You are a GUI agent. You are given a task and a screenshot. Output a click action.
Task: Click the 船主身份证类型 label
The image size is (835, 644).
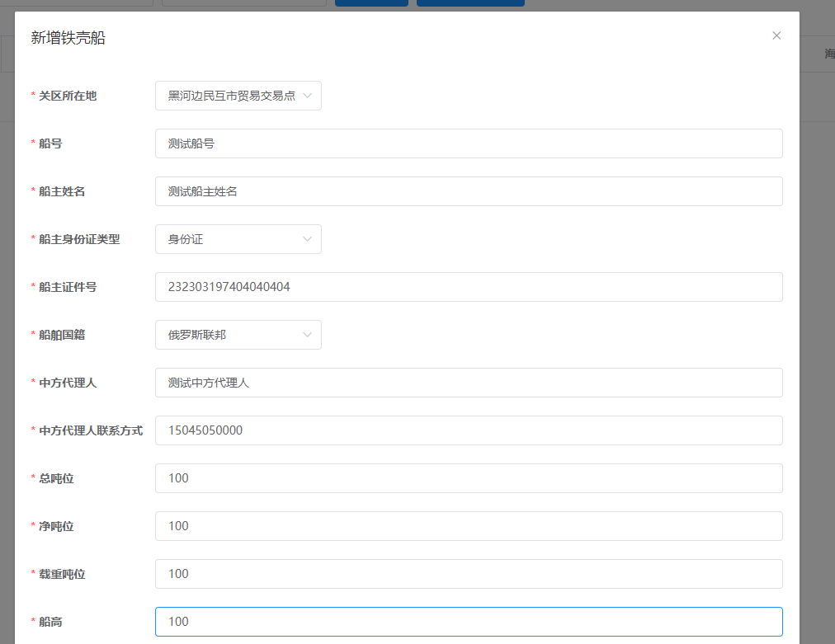[79, 239]
